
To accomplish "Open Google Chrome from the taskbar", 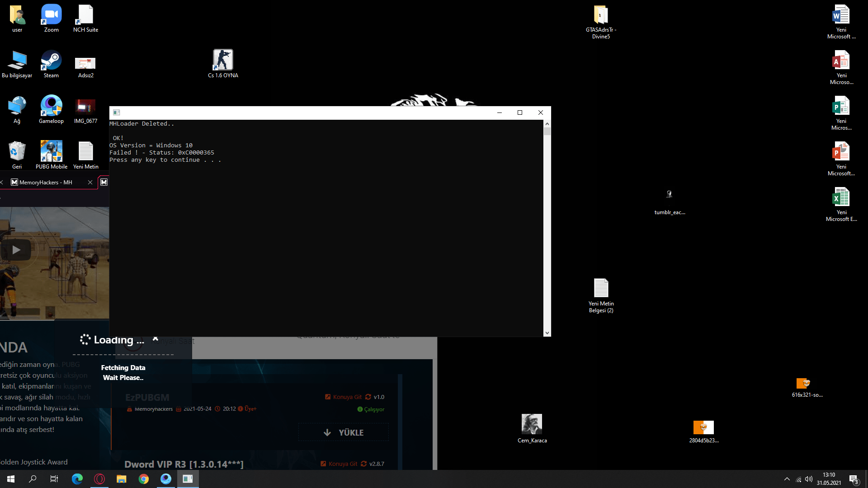I will click(x=143, y=479).
